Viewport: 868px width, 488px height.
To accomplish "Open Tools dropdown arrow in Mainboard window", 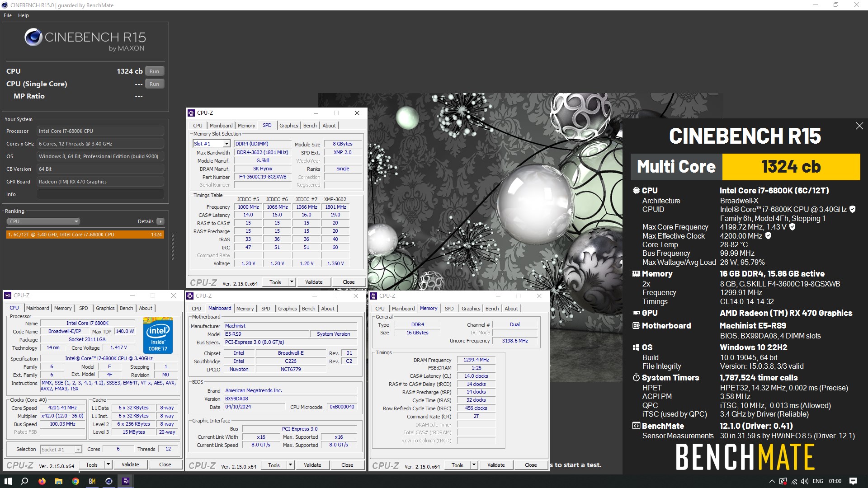I will pyautogui.click(x=290, y=465).
